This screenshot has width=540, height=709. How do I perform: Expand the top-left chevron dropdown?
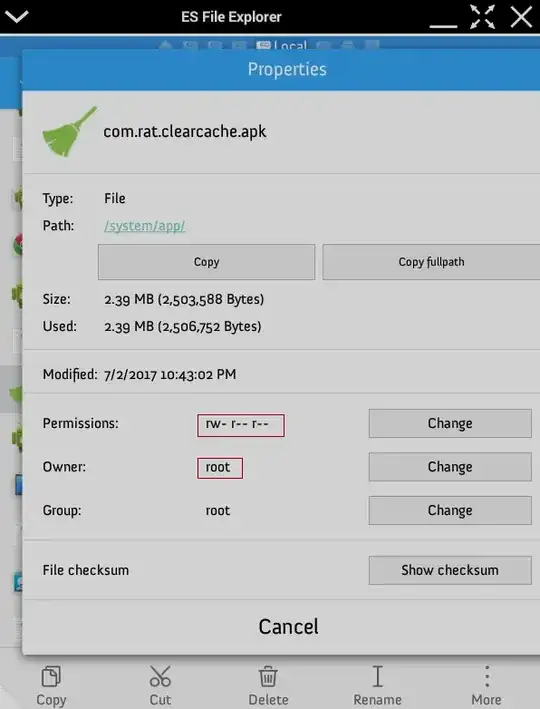[17, 17]
